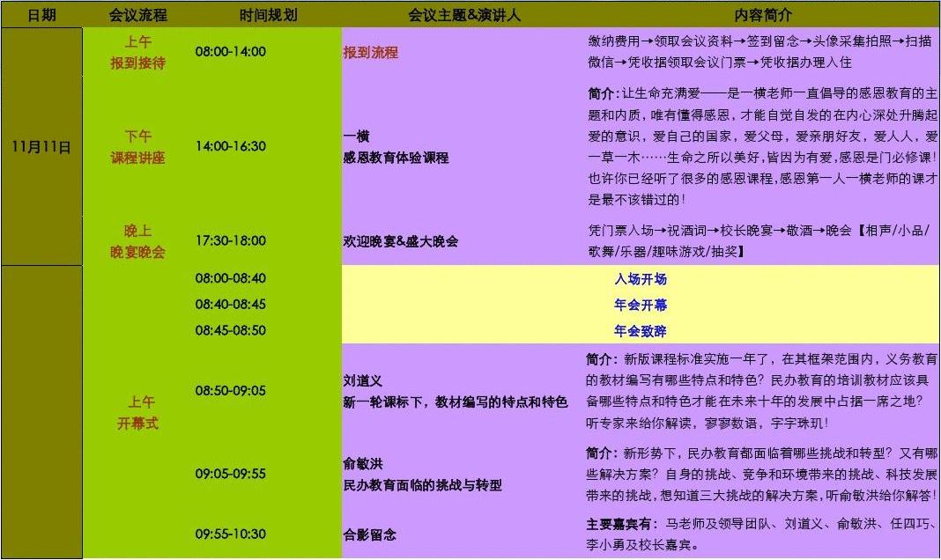Click the 08:50-09:05 time cell
The width and height of the screenshot is (941, 560).
pos(231,391)
